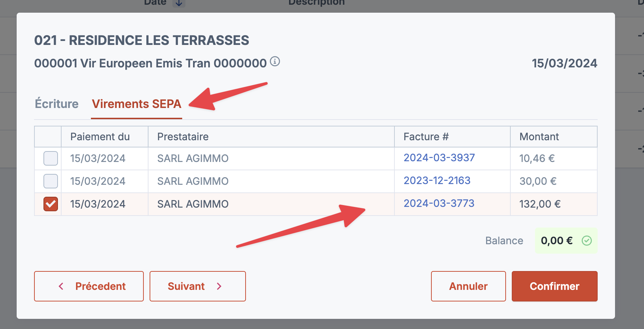Open invoice 2024-03-3773 link
This screenshot has height=329, width=644.
coord(439,203)
